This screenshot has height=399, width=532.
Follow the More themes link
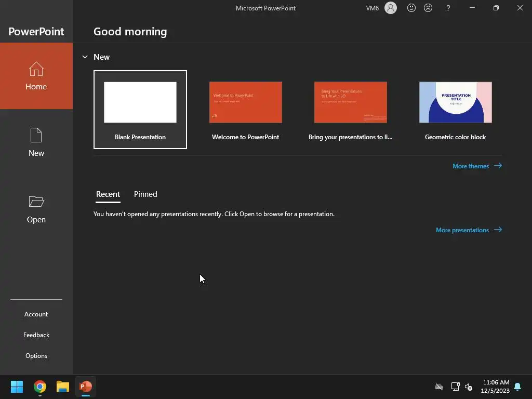coord(477,166)
